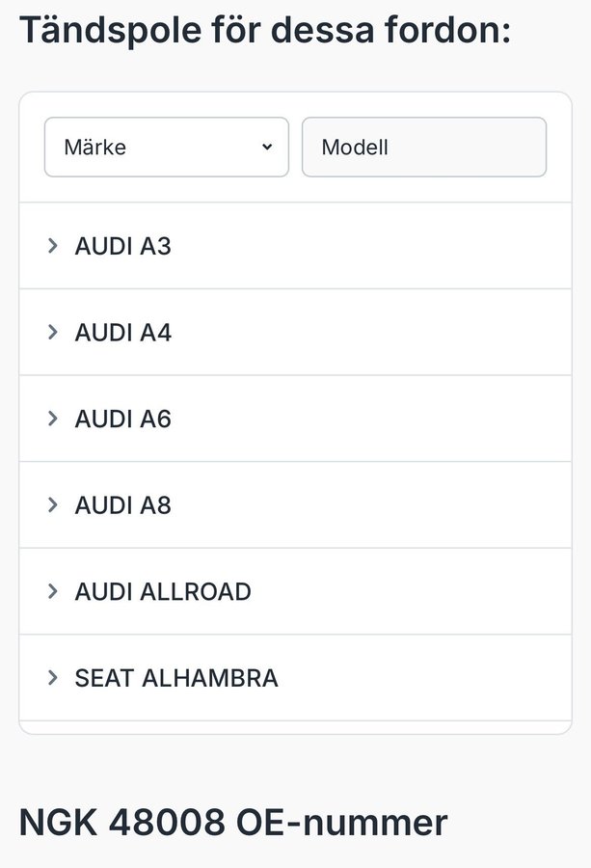Click the Märke dropdown caret arrow
This screenshot has width=591, height=868.
coord(267,148)
